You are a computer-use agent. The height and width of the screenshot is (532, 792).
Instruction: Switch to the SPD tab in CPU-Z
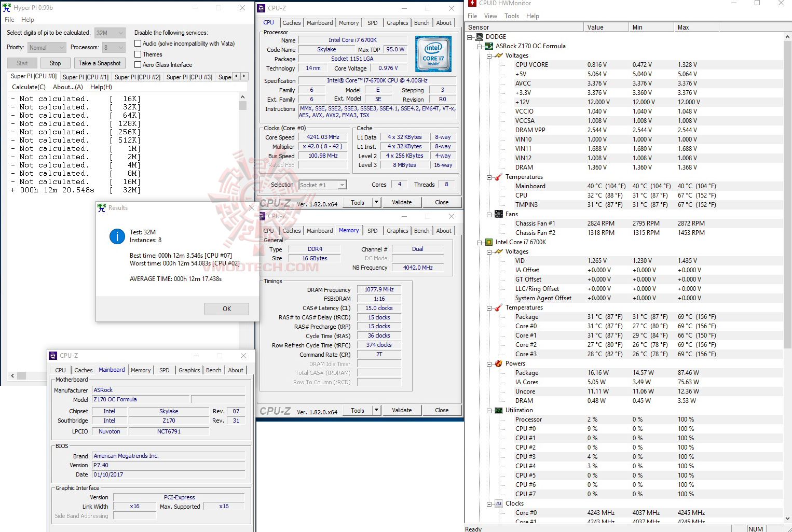pos(372,22)
